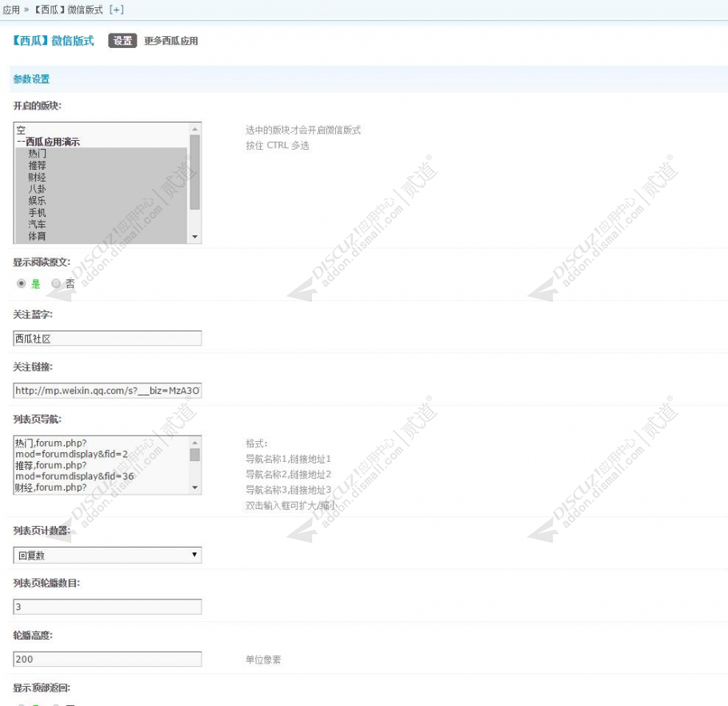Click the 应用 breadcrumb link
Screen dimensions: 728x706
tap(11, 10)
